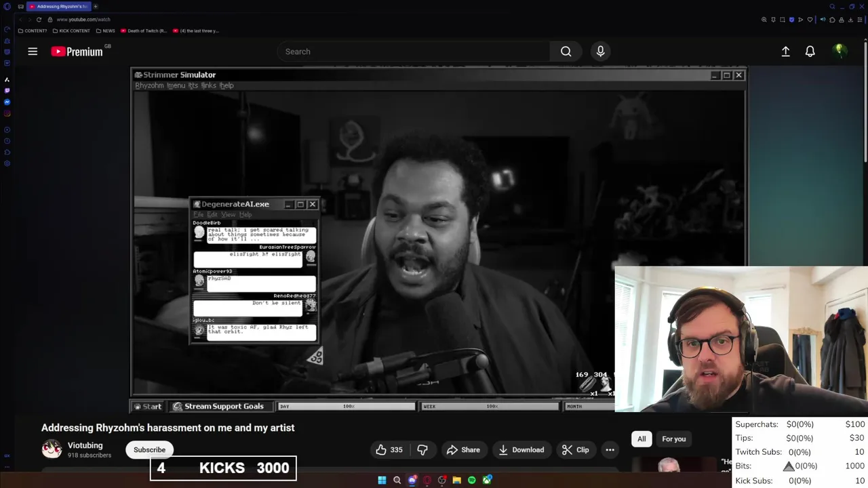Open the KICK CONTENT bookmarks folder
This screenshot has width=868, height=488.
(x=71, y=30)
